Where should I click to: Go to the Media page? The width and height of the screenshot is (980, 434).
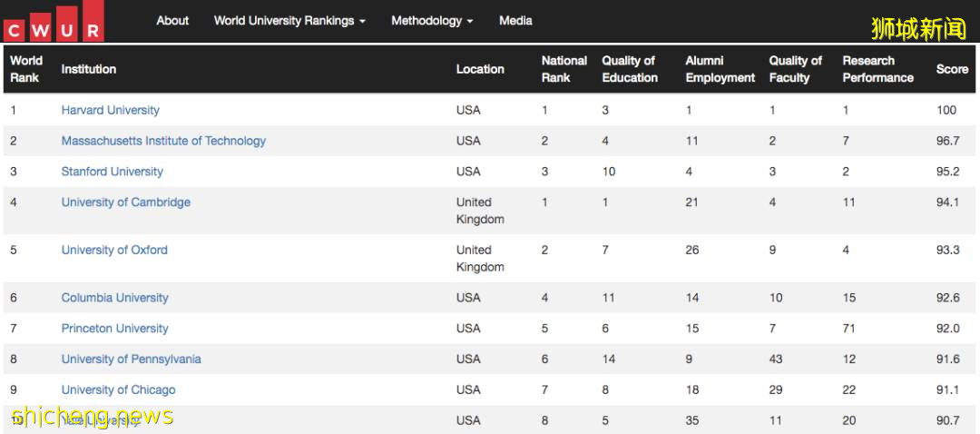click(x=515, y=20)
